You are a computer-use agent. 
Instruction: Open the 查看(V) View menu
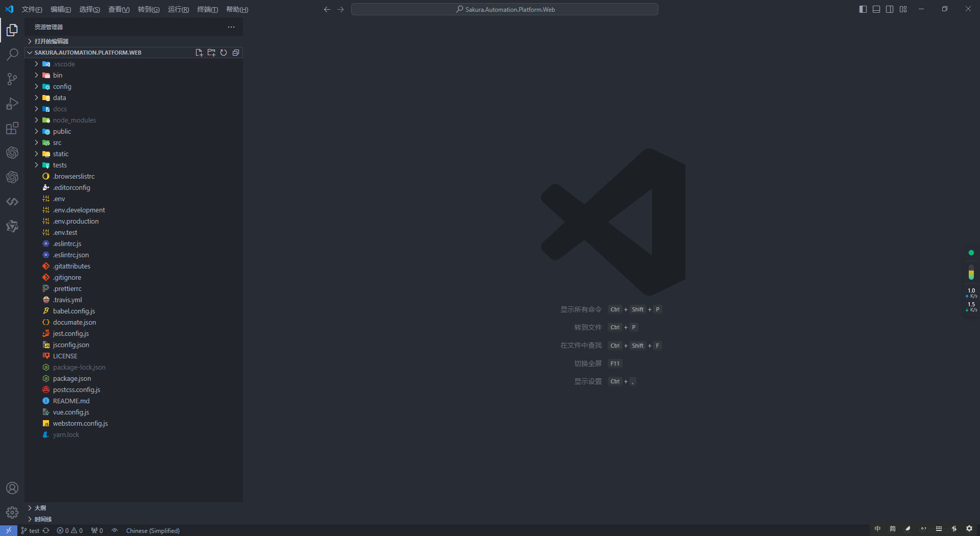(x=119, y=9)
